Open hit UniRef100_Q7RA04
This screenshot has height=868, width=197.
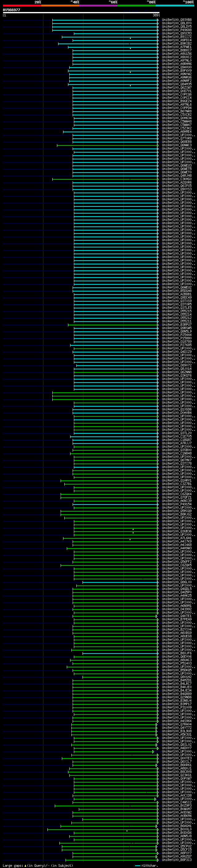176,724
